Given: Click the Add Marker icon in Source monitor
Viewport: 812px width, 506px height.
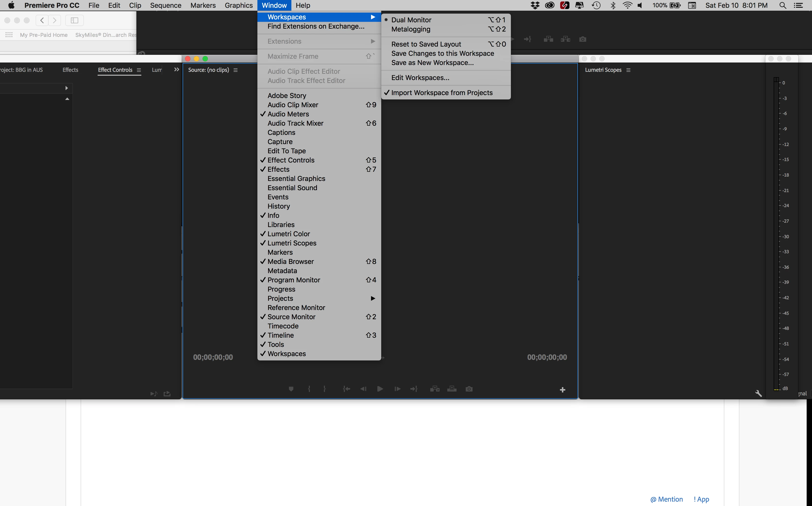Looking at the screenshot, I should (291, 389).
